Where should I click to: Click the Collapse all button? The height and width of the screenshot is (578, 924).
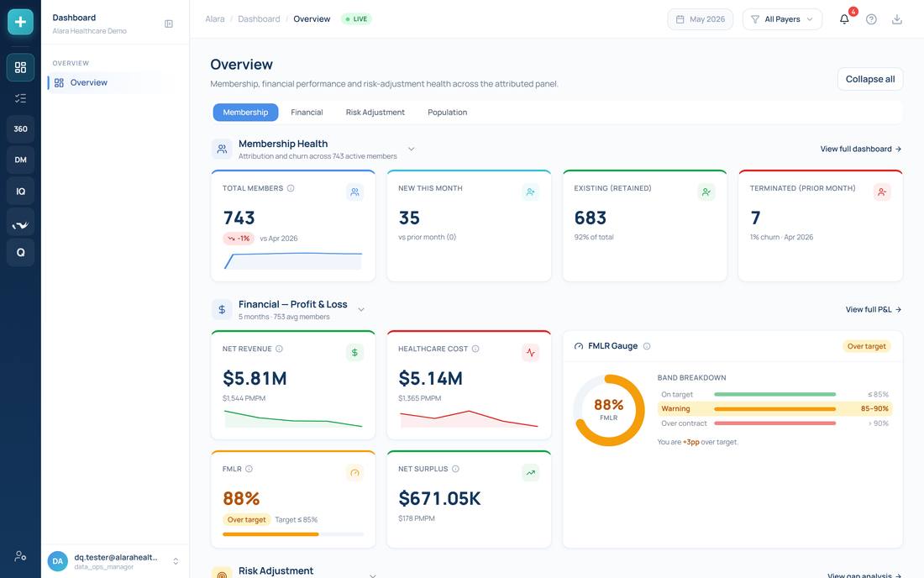[x=869, y=80]
